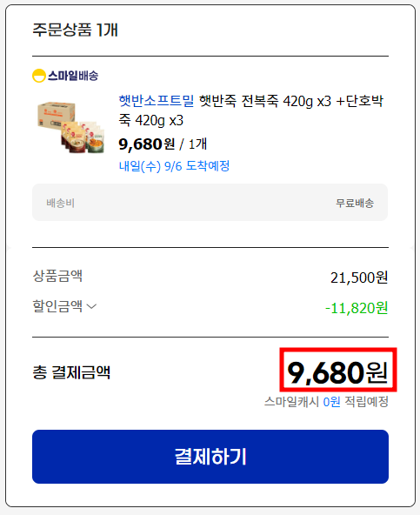Click the 상품금액 label
Viewport: 420px width, 515px height.
pos(57,276)
